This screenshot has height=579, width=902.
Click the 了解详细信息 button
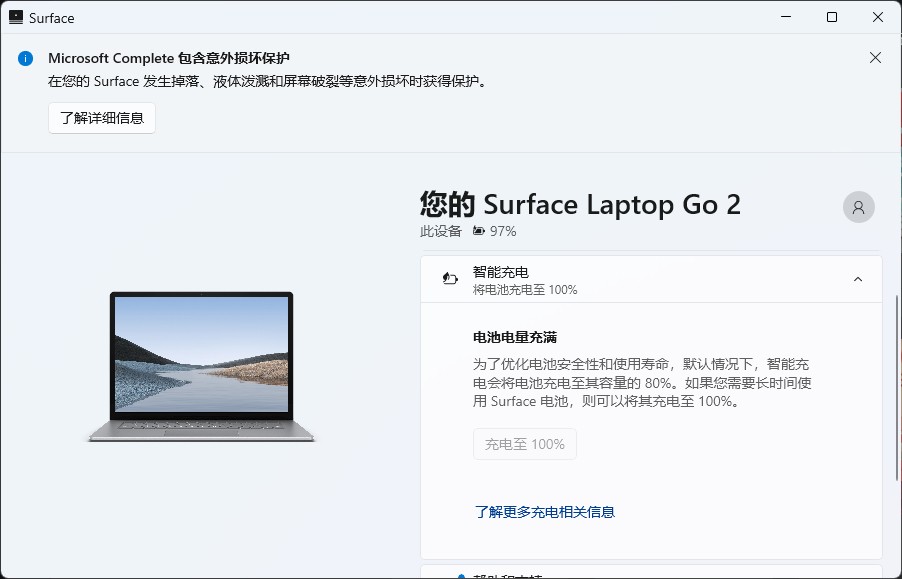pyautogui.click(x=101, y=117)
